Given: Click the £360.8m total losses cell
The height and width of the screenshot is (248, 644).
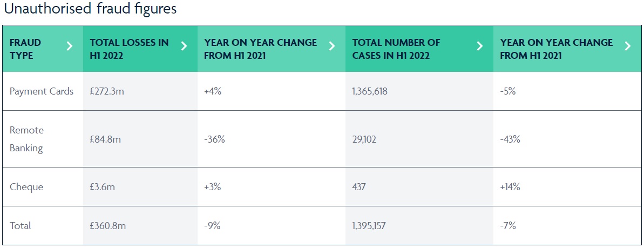Looking at the screenshot, I should pos(108,226).
